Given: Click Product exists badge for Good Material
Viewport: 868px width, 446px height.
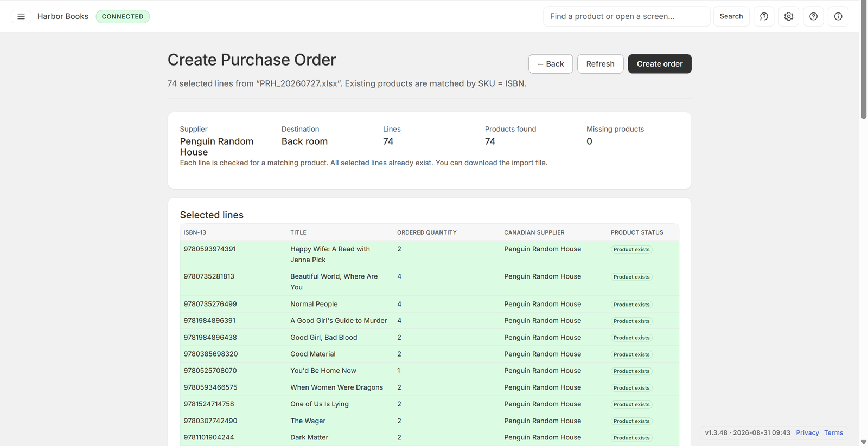Looking at the screenshot, I should [631, 354].
